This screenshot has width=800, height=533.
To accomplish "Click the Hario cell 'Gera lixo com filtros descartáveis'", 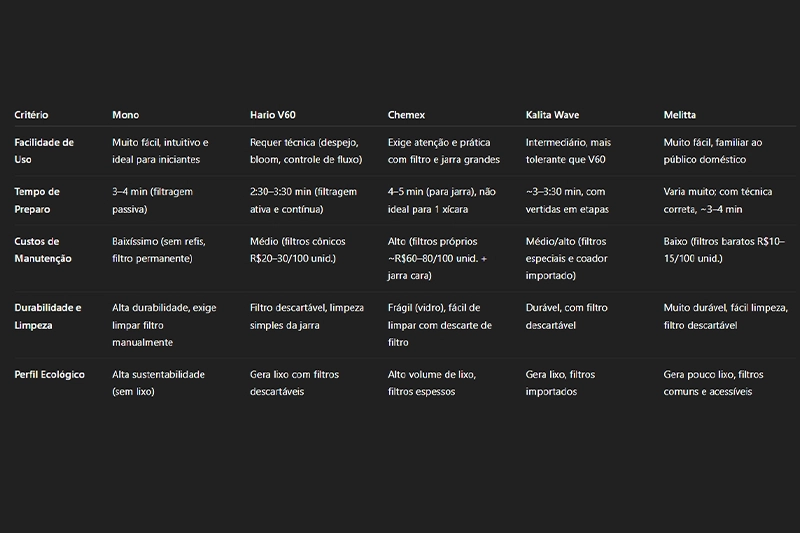I will 294,383.
